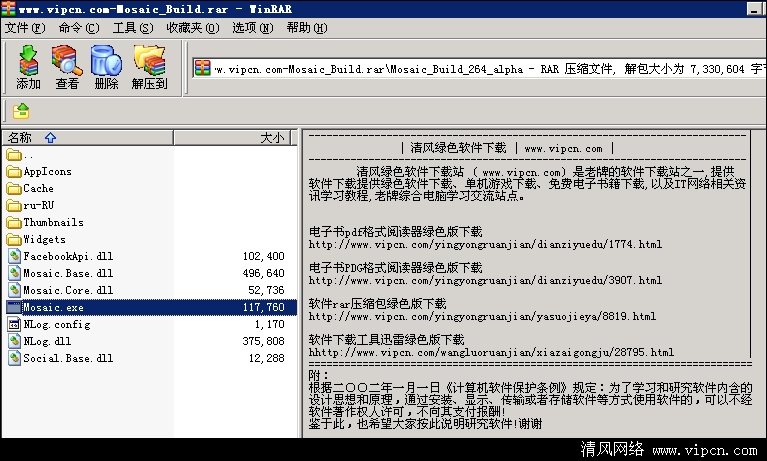Click the Mosaic.Core.dll file icon

click(x=15, y=290)
